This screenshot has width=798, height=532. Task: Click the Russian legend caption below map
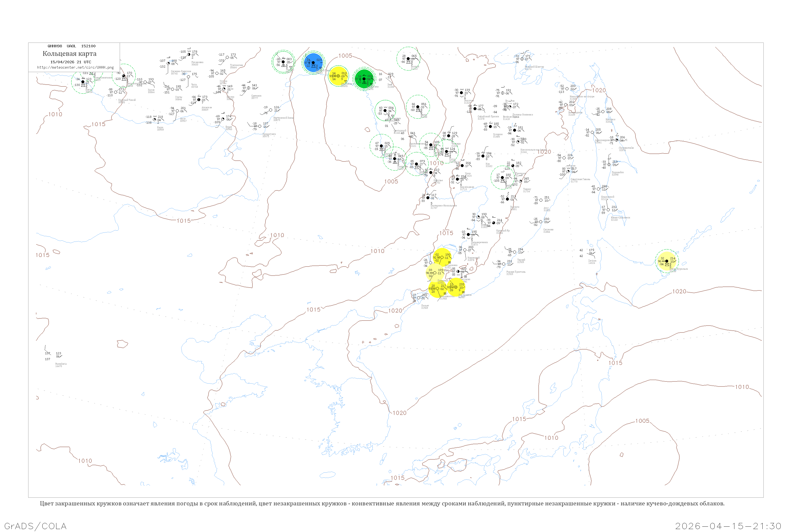tap(382, 504)
